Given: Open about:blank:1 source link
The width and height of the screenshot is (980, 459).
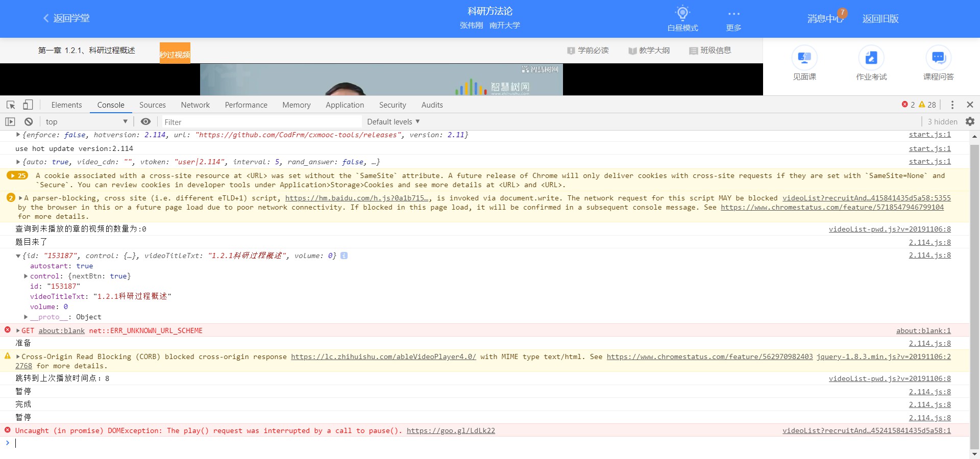Looking at the screenshot, I should coord(923,330).
